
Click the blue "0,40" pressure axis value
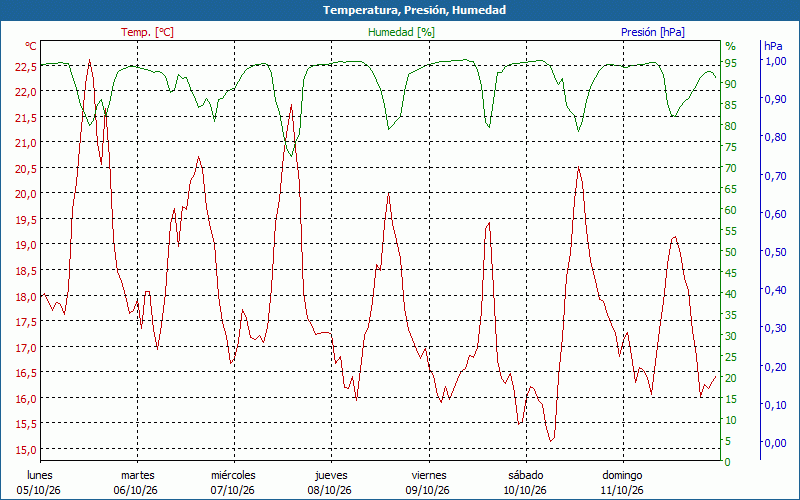click(x=776, y=290)
